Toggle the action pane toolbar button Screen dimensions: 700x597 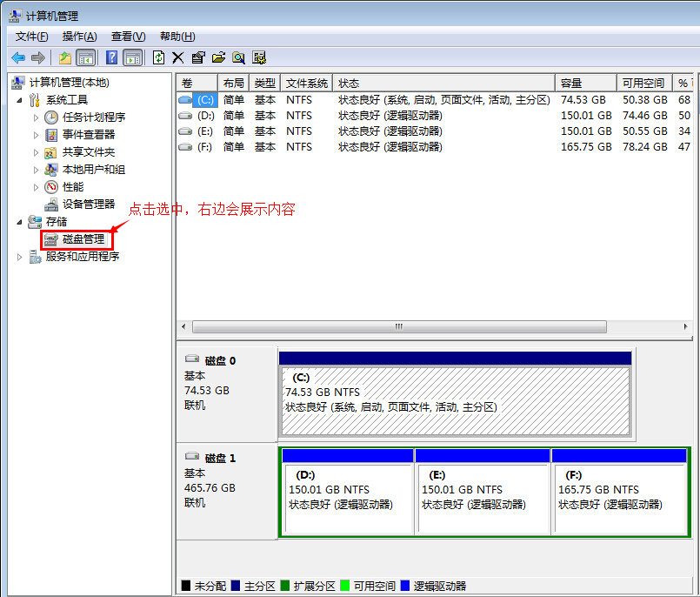pyautogui.click(x=132, y=57)
